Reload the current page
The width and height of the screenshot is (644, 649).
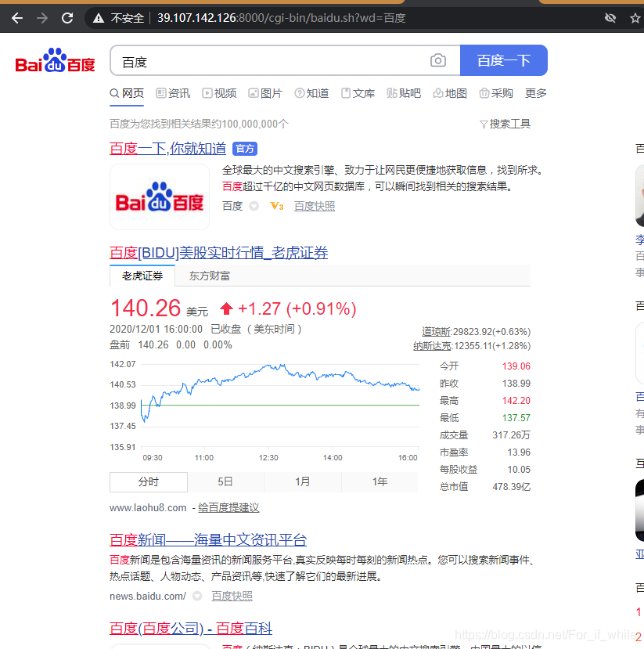point(67,18)
